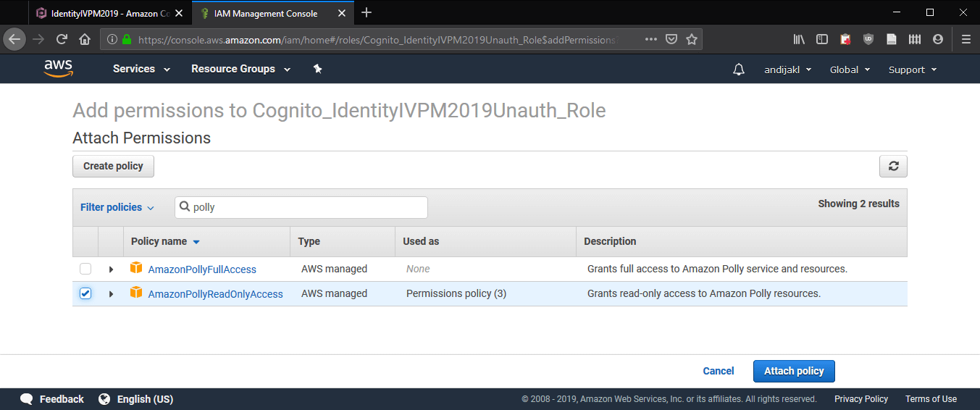
Task: Expand the AmazonPollyFullAccess row details
Action: (111, 269)
